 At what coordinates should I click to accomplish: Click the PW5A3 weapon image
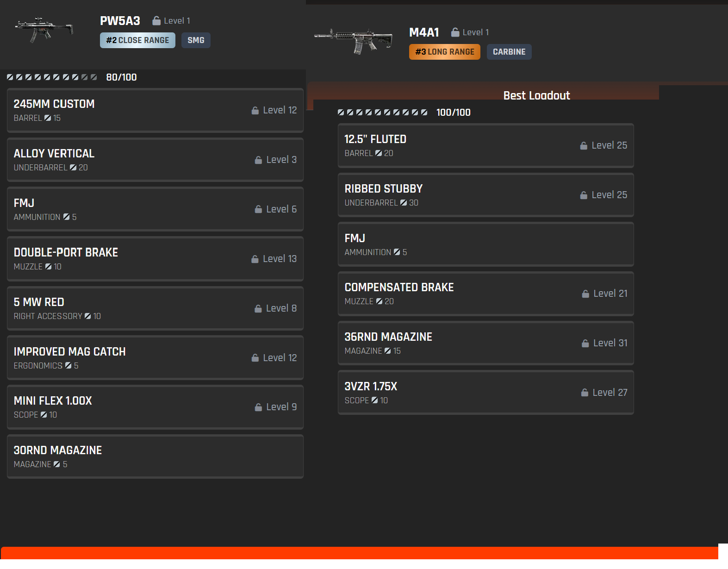point(44,30)
